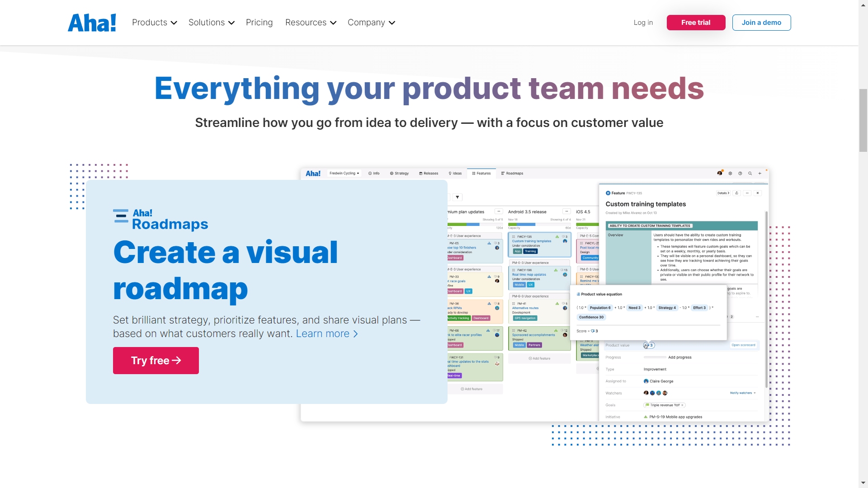This screenshot has width=868, height=488.
Task: Click the feature type icon beside FWCY-135
Action: pyautogui.click(x=608, y=192)
